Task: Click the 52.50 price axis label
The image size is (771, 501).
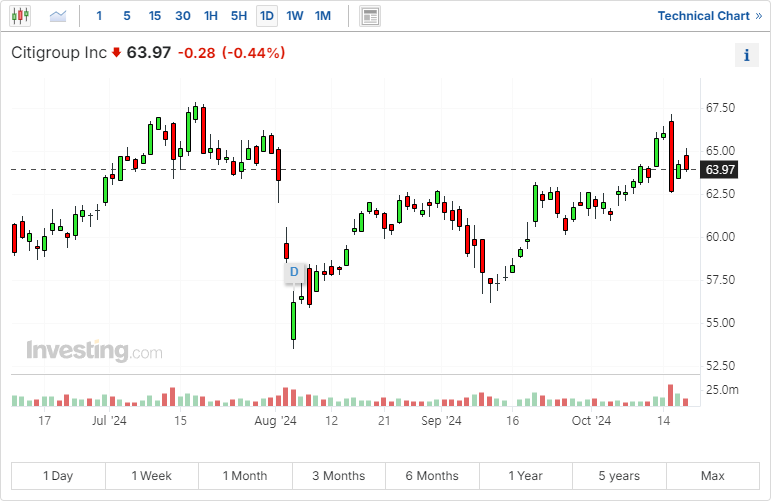Action: pyautogui.click(x=720, y=366)
